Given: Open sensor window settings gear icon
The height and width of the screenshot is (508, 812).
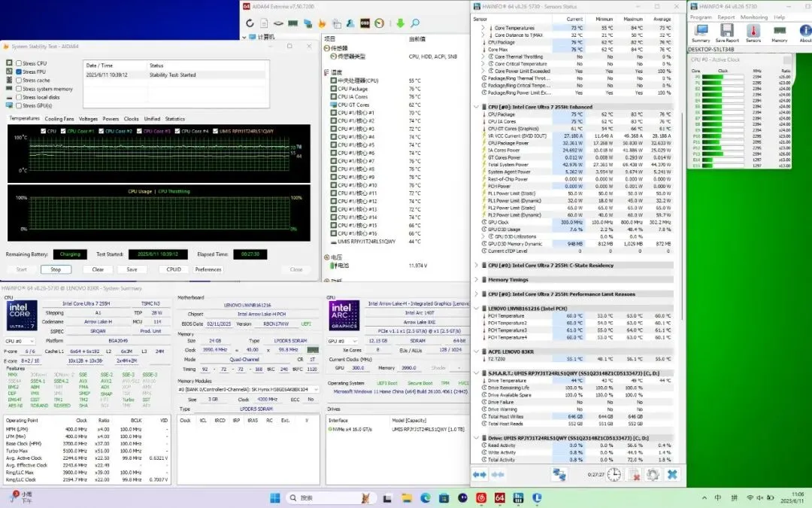Looking at the screenshot, I should tap(653, 474).
